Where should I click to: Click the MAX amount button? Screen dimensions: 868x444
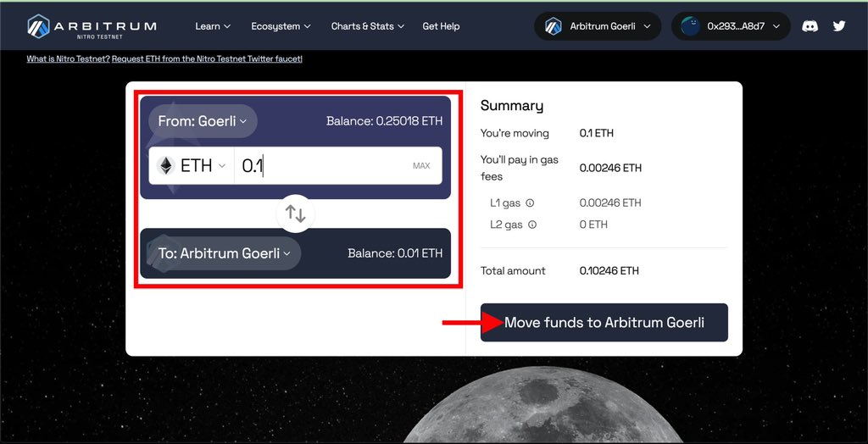pyautogui.click(x=421, y=165)
